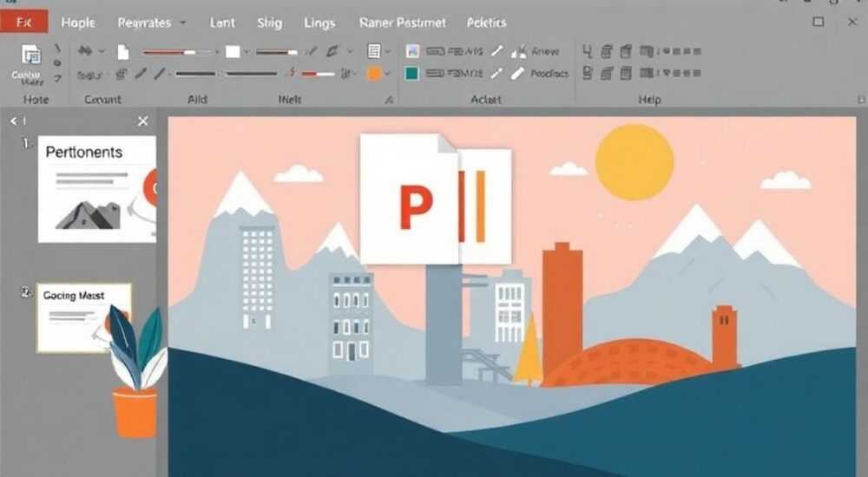Open the Rearrates tab

pos(144,23)
